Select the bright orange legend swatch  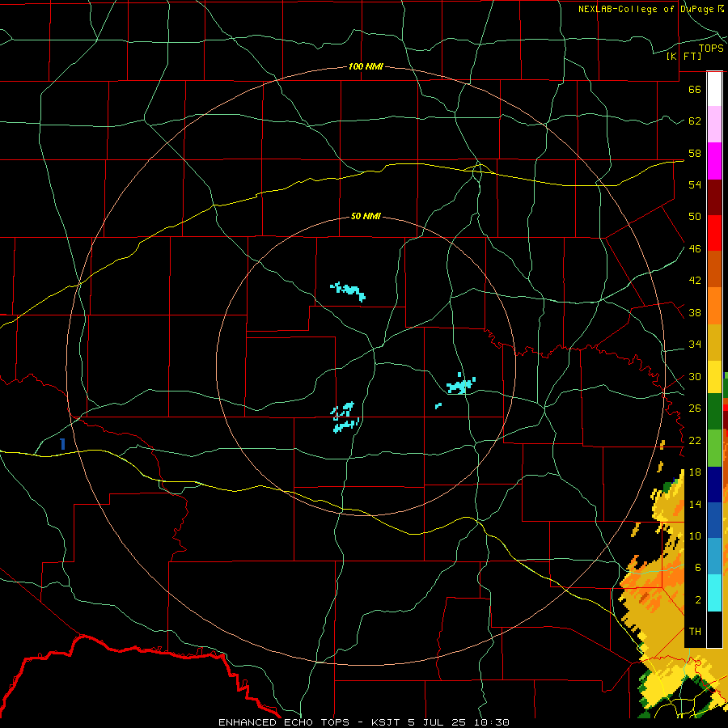[714, 305]
